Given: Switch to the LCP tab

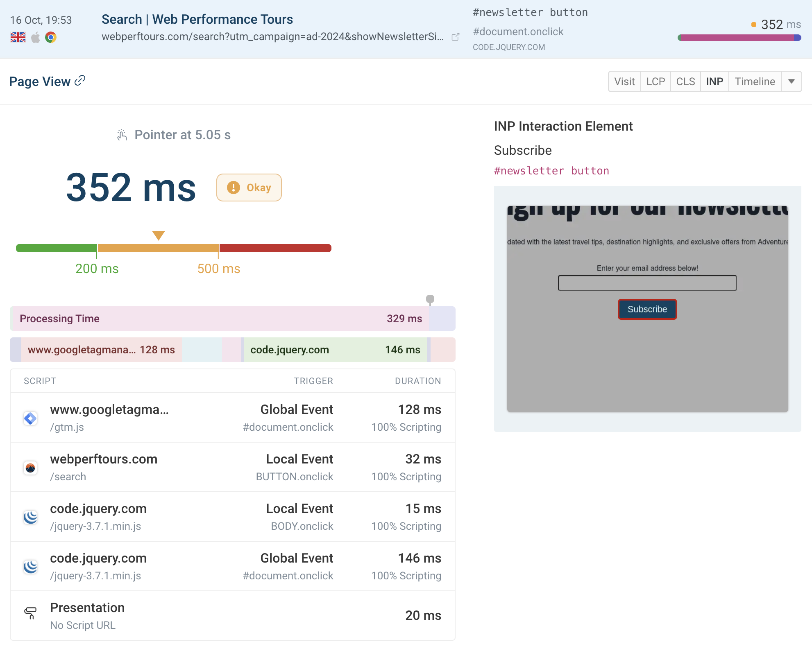Looking at the screenshot, I should [x=655, y=81].
